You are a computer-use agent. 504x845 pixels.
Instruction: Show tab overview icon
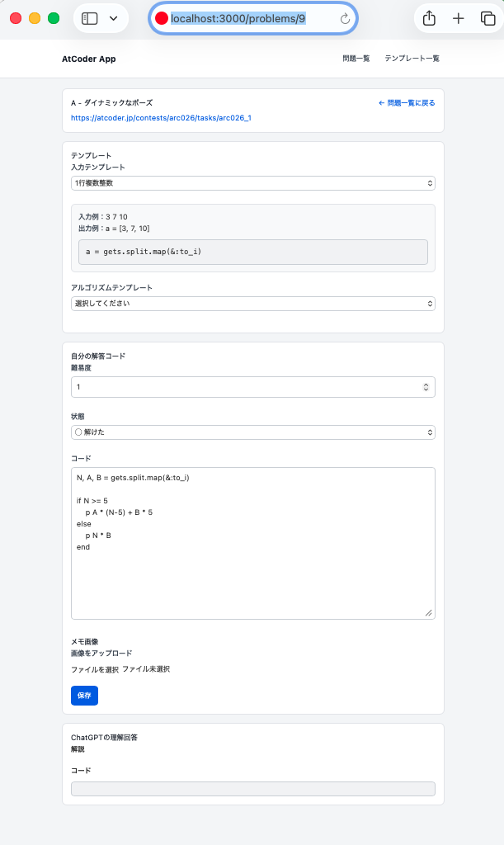point(488,18)
